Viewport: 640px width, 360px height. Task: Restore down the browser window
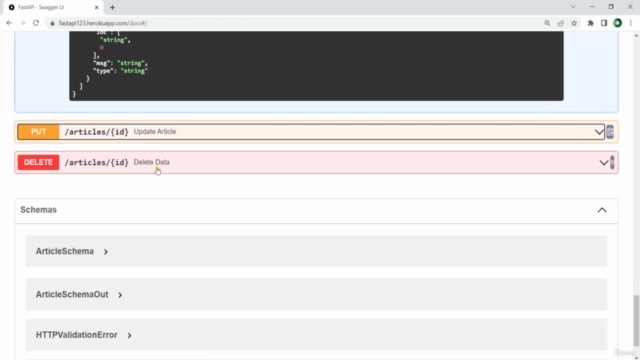(x=611, y=7)
